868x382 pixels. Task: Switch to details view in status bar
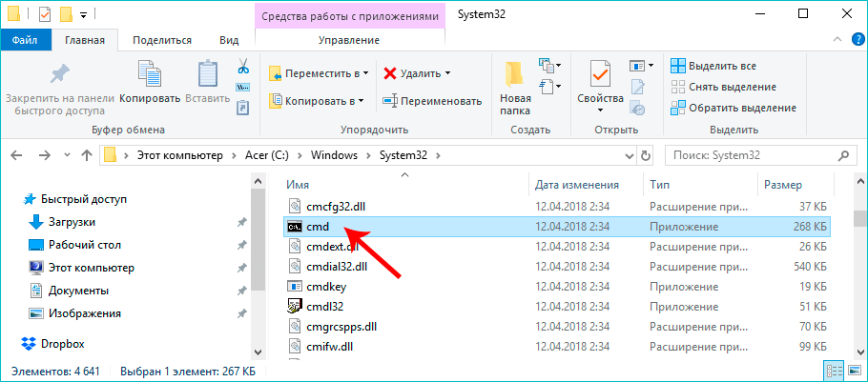[x=835, y=372]
